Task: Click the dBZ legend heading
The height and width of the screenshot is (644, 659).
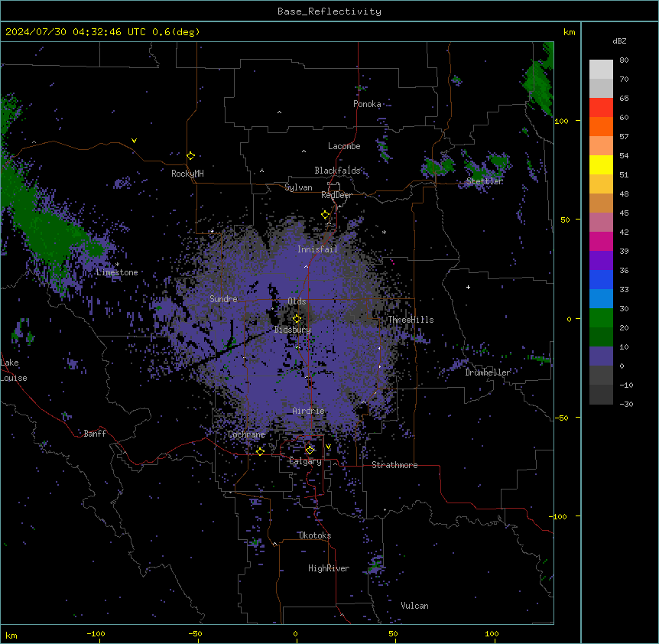Action: click(x=619, y=41)
